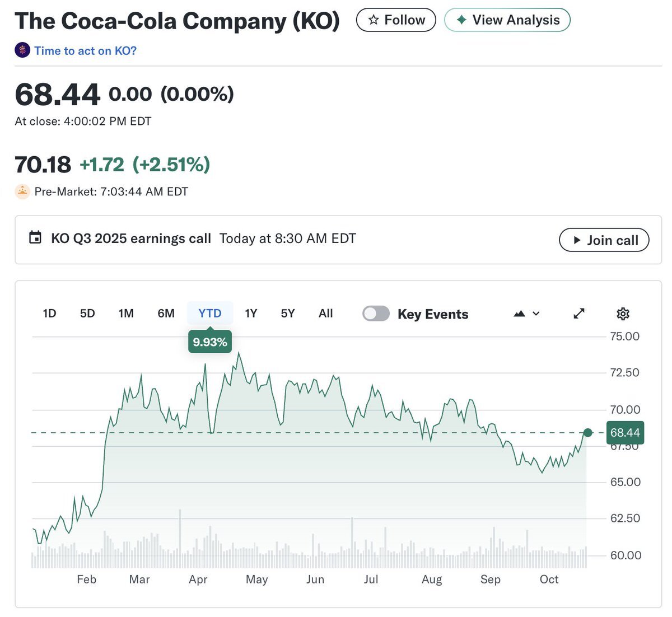The height and width of the screenshot is (617, 672).
Task: Select the 1D time range tab
Action: point(49,314)
